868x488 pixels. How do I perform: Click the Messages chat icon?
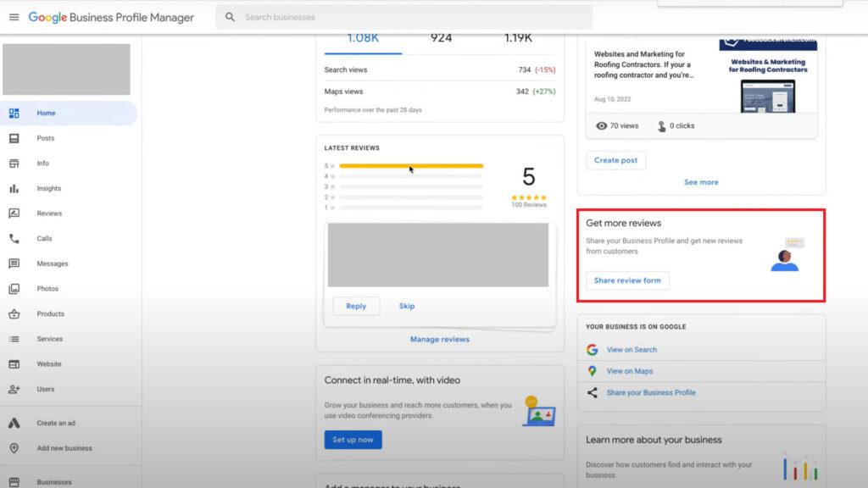coord(14,263)
